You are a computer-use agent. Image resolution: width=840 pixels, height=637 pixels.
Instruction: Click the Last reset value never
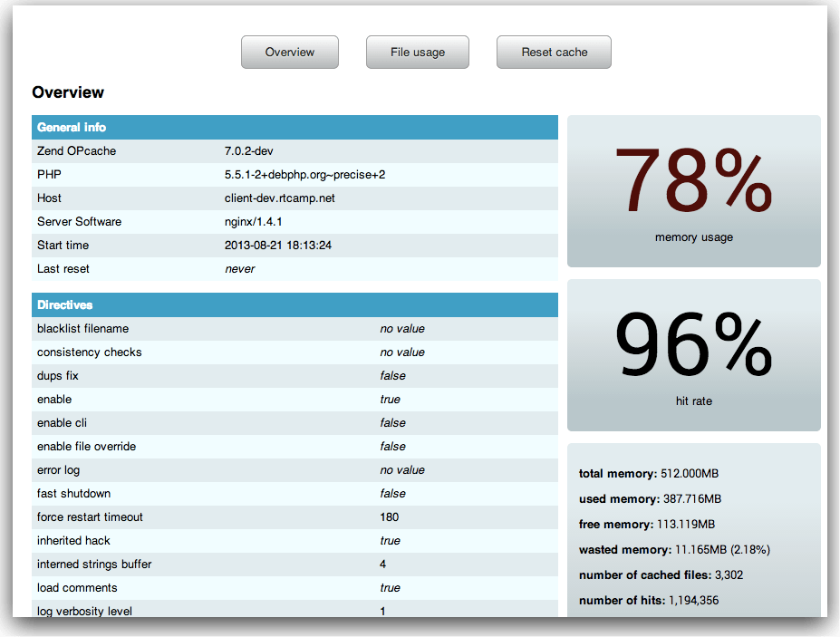(239, 269)
